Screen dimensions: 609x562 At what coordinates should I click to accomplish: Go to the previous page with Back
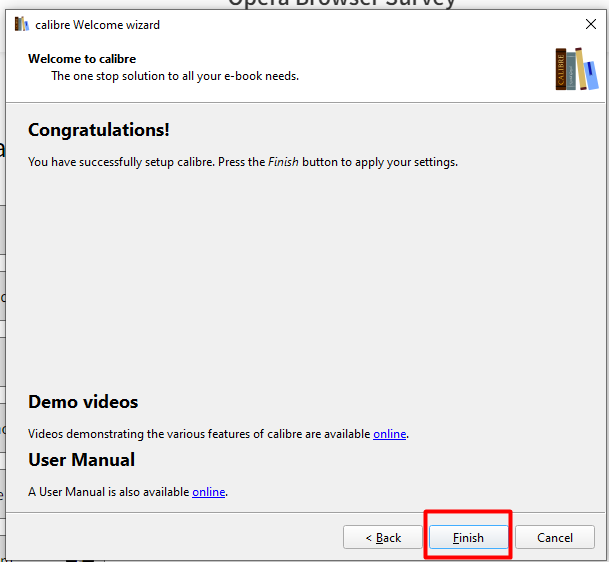[x=383, y=537]
